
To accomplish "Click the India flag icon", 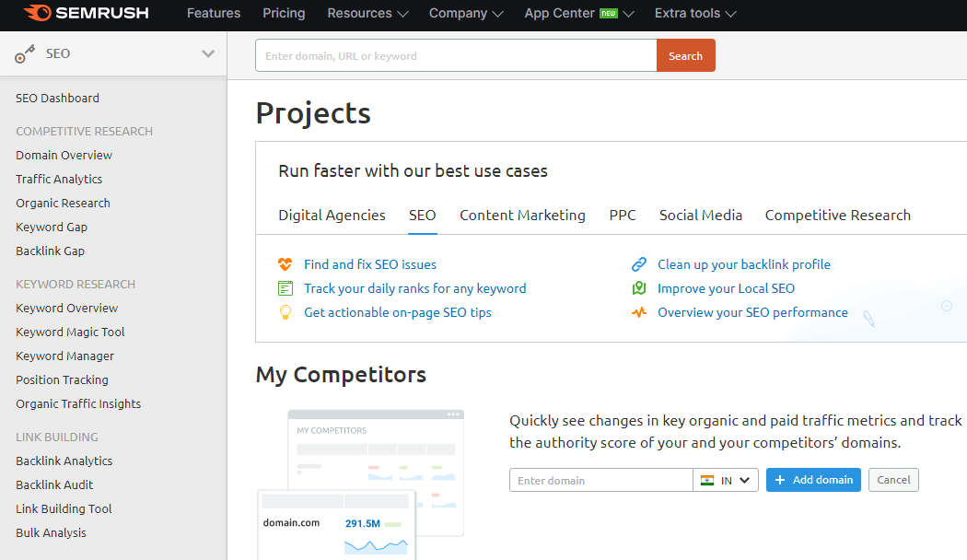I will point(707,481).
